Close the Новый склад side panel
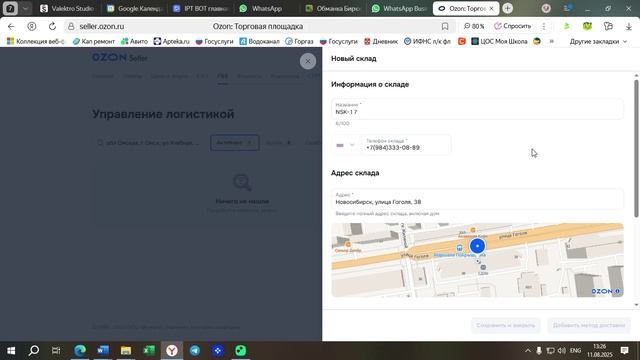The image size is (640, 360). [308, 61]
